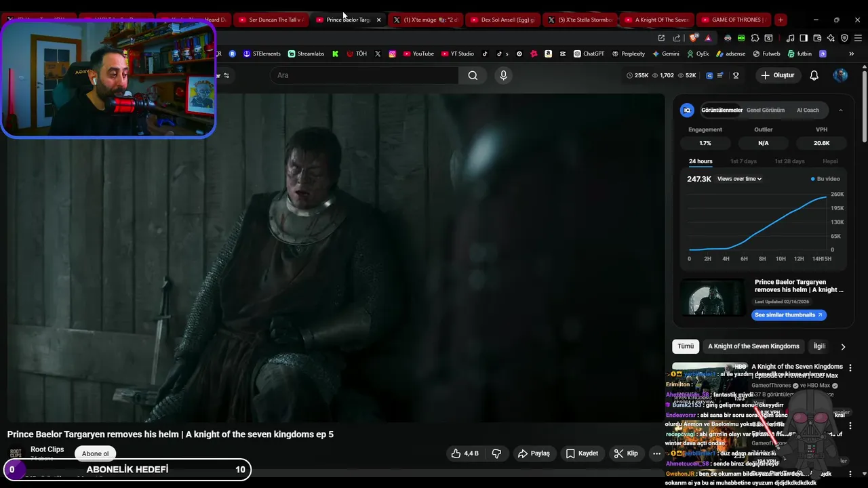Open the ChatGPT bookmark
Viewport: 868px width, 488px height.
(589, 54)
